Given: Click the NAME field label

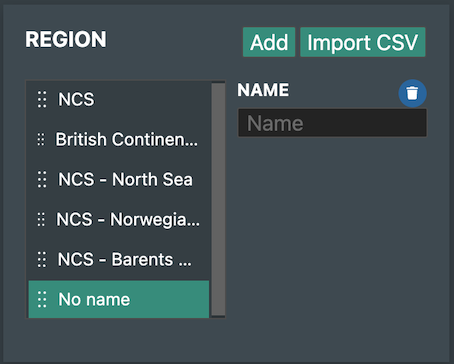Looking at the screenshot, I should [263, 90].
